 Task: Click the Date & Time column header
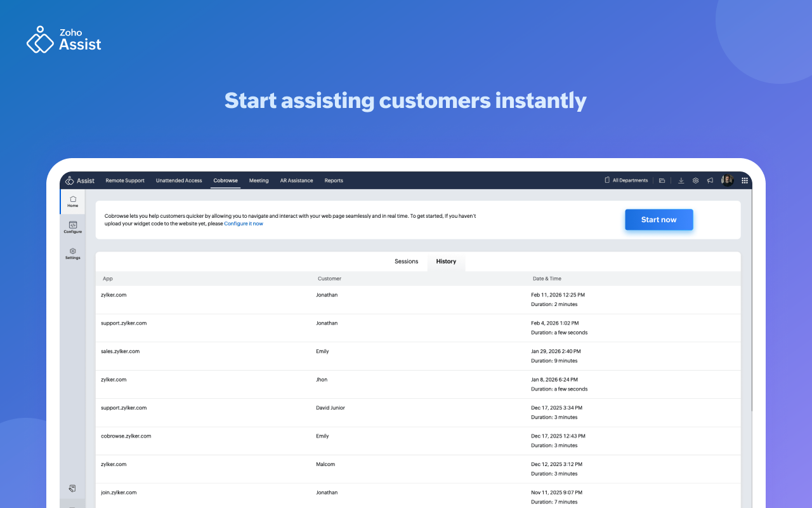(x=547, y=279)
